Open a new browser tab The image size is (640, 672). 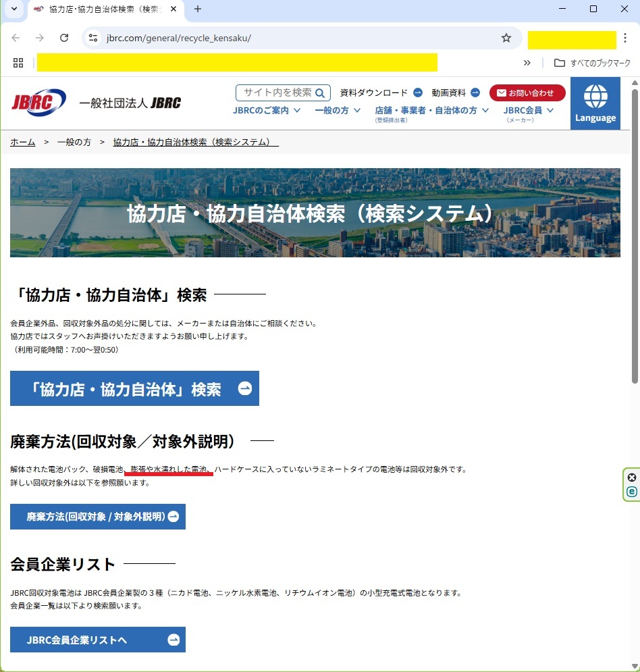[198, 9]
